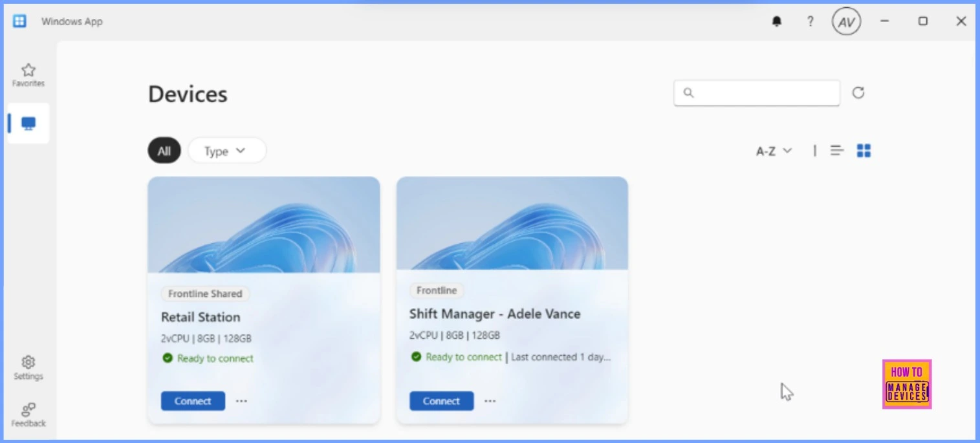
Task: Connect to Retail Station
Action: (193, 401)
